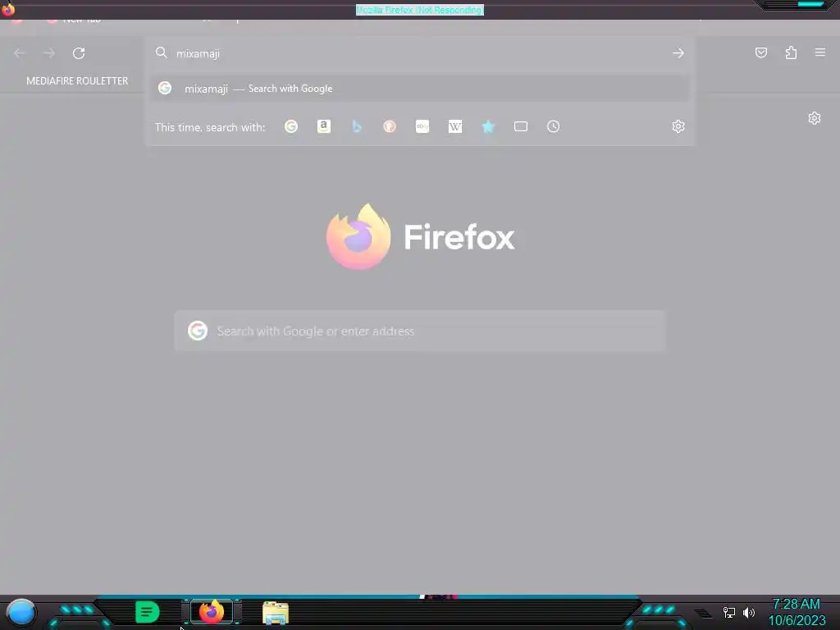Go back using the back arrow
The height and width of the screenshot is (630, 840).
20,53
